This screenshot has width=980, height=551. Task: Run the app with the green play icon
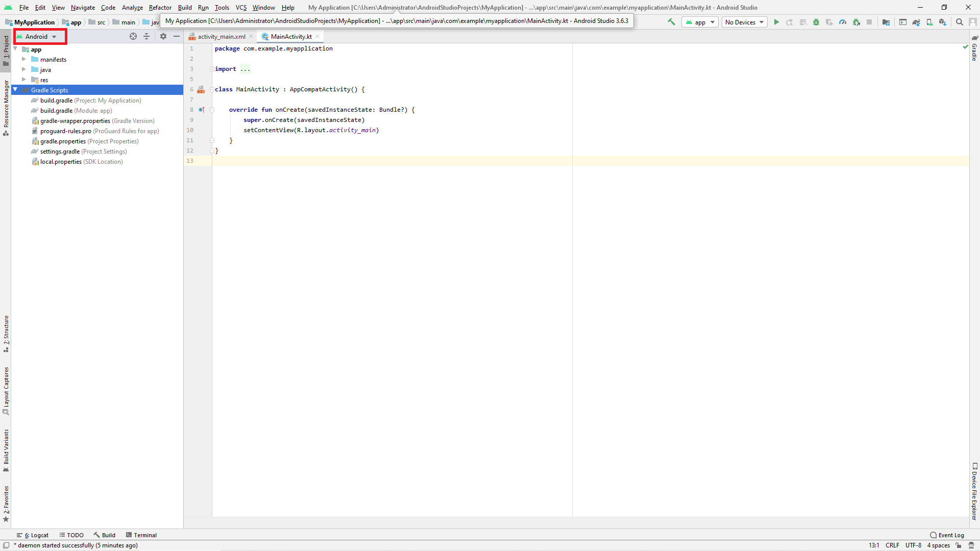pos(776,22)
